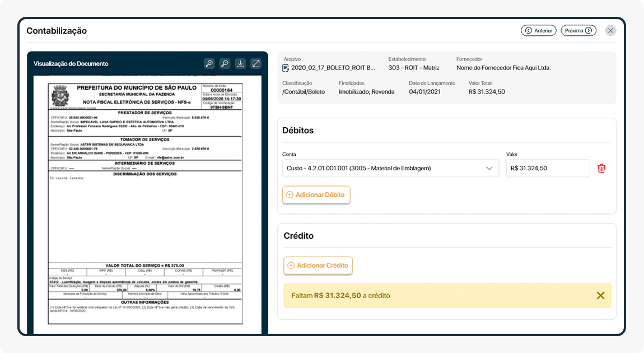Dismiss the 'Faltam R$ 31.324,50' warning
This screenshot has height=353, width=644.
(x=600, y=295)
